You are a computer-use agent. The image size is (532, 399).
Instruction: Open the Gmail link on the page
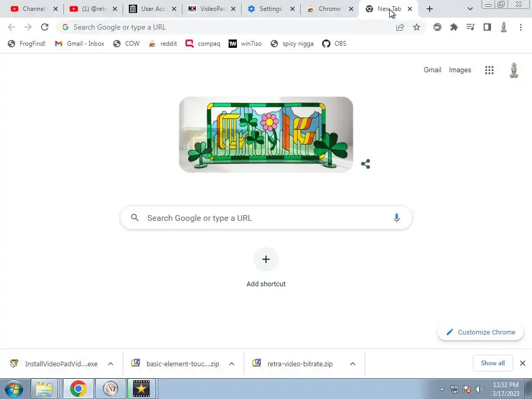[432, 70]
